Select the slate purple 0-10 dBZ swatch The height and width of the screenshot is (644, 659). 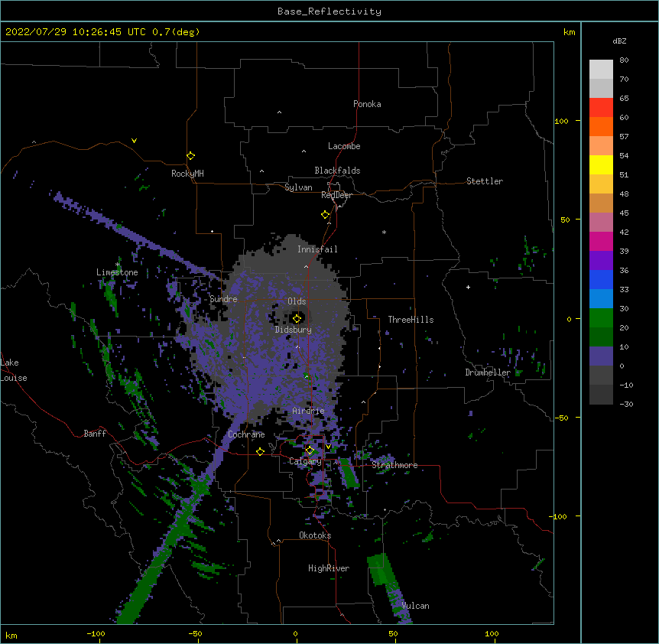click(601, 356)
